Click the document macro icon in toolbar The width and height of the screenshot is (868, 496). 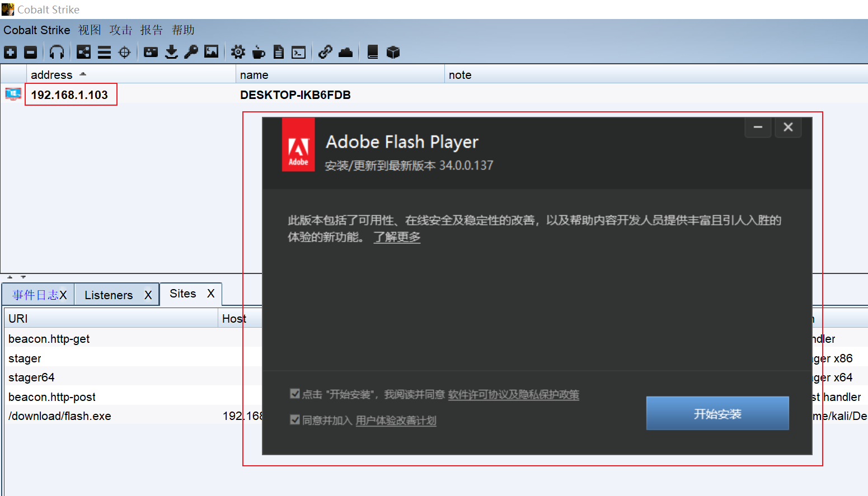279,53
